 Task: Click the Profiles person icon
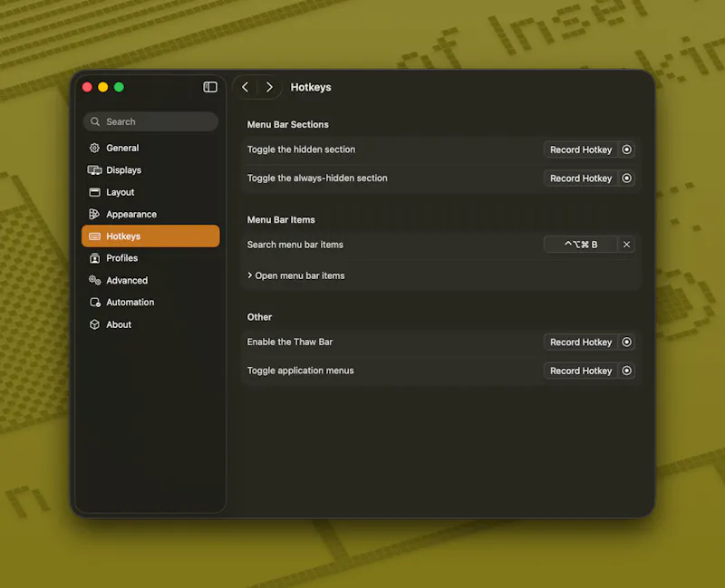click(95, 258)
